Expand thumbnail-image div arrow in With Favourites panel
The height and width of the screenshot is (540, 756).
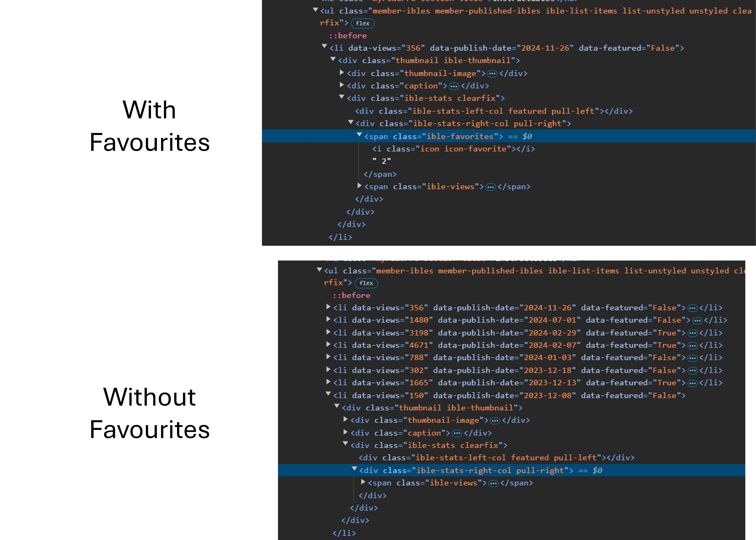pos(342,72)
